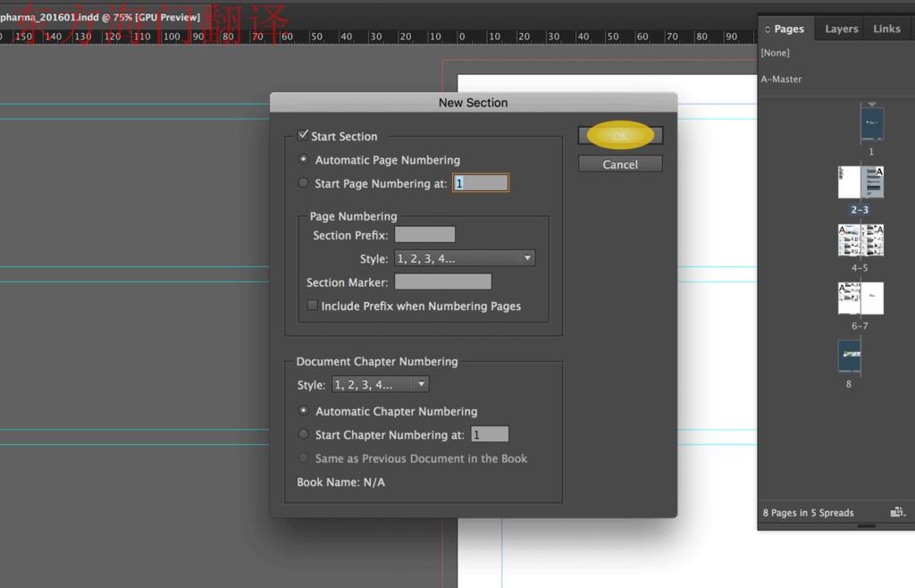Click the Section Marker input field
This screenshot has height=588, width=915.
click(x=442, y=281)
